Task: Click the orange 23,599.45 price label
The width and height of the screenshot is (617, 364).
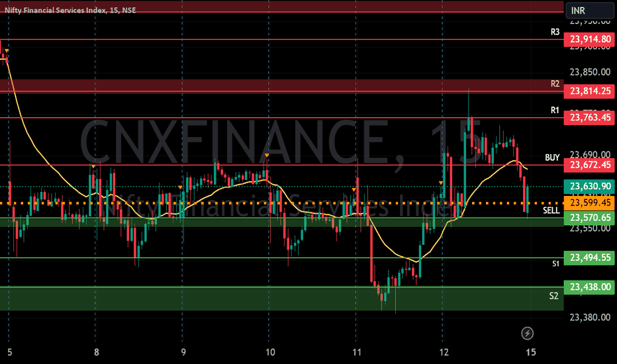Action: pos(589,203)
